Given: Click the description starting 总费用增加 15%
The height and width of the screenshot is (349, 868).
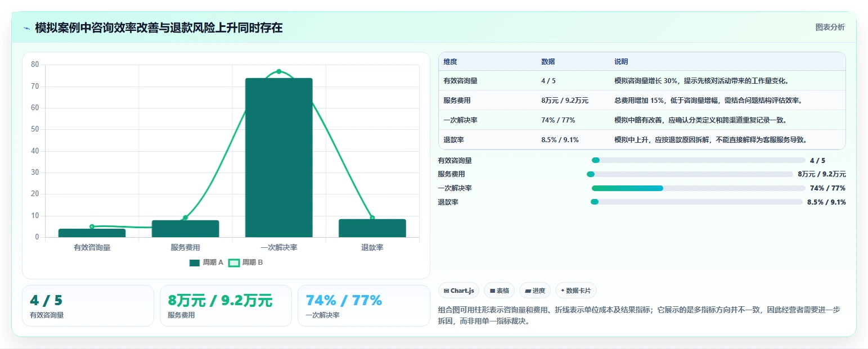Looking at the screenshot, I should 708,100.
